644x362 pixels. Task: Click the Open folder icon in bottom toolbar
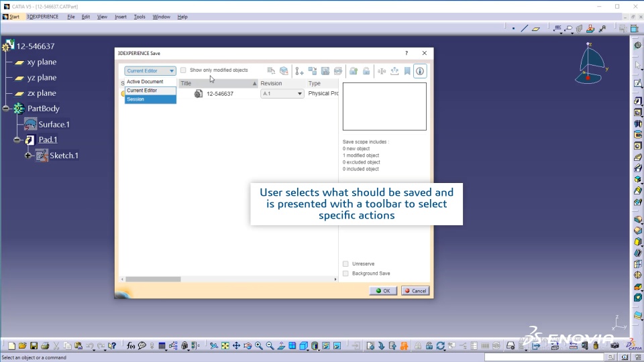[x=23, y=346]
